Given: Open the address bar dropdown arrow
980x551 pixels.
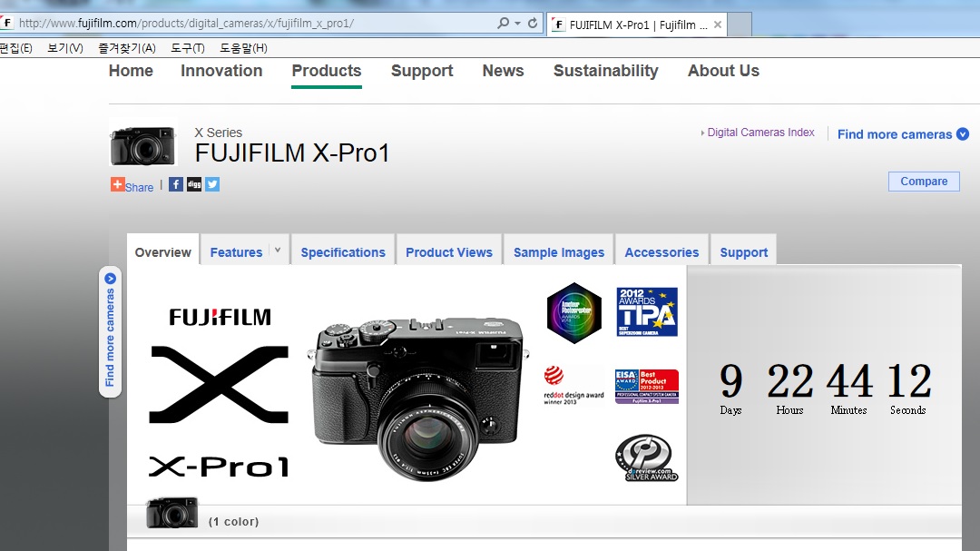Looking at the screenshot, I should tap(517, 23).
